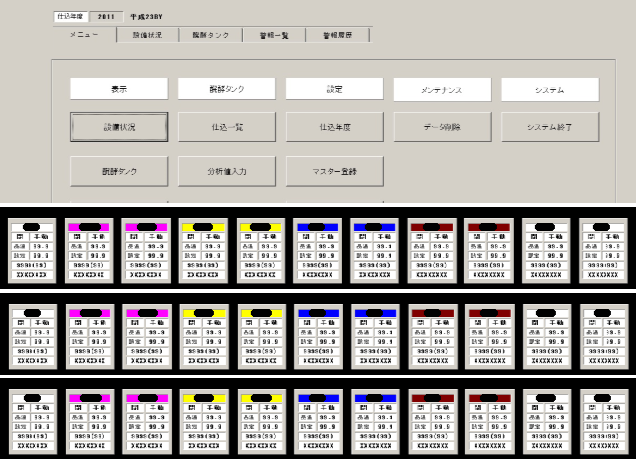Open the 醗酵タンク button under 表示
The height and width of the screenshot is (459, 636).
119,171
